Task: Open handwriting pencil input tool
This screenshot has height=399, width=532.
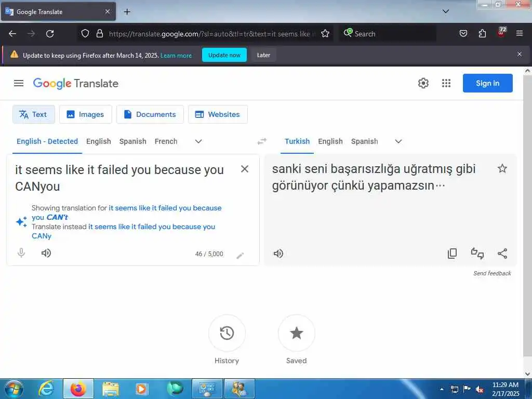Action: 240,256
